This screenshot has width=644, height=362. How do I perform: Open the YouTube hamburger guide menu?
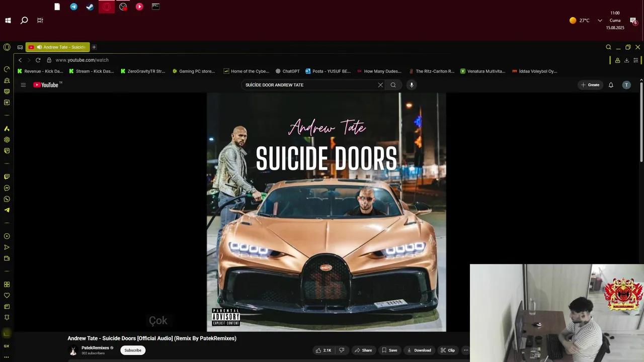coord(23,85)
